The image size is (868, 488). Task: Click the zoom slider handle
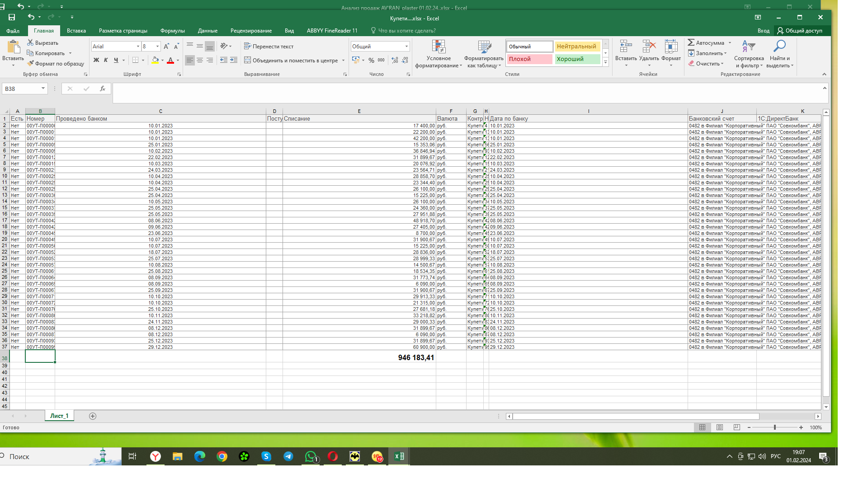point(774,427)
